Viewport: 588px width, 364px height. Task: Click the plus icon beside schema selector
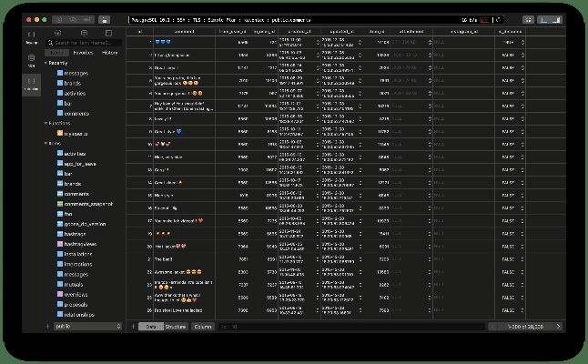(48, 326)
